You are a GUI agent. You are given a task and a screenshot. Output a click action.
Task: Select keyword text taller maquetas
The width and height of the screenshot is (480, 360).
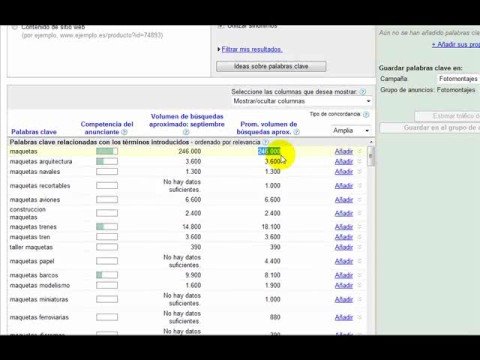click(x=31, y=247)
